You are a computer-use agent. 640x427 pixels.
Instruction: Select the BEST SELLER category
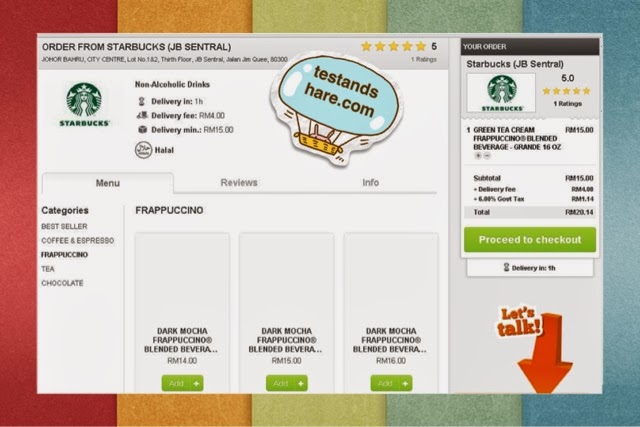pyautogui.click(x=64, y=226)
